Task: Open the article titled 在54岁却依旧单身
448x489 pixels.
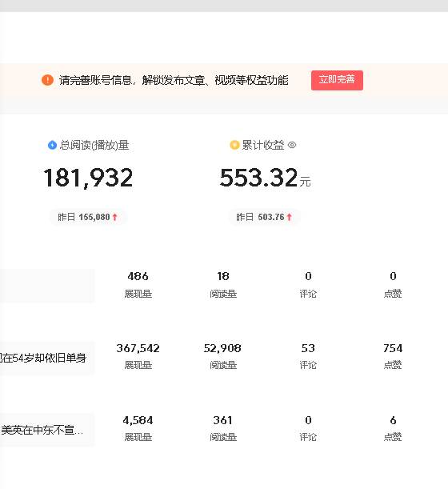Action: point(43,358)
